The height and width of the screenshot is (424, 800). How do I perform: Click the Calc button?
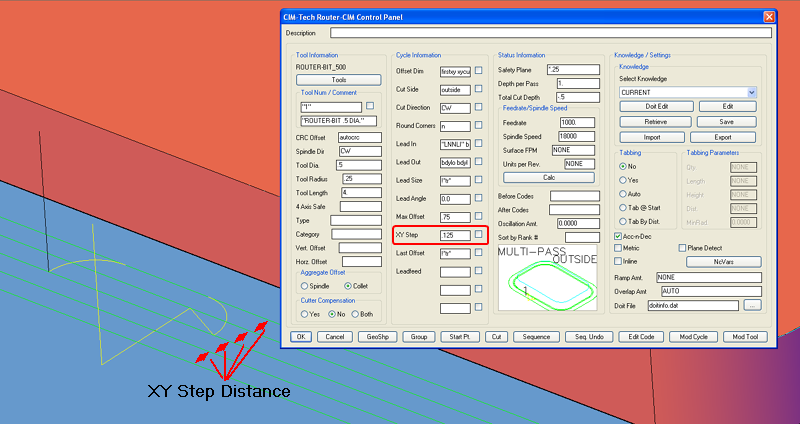click(549, 178)
